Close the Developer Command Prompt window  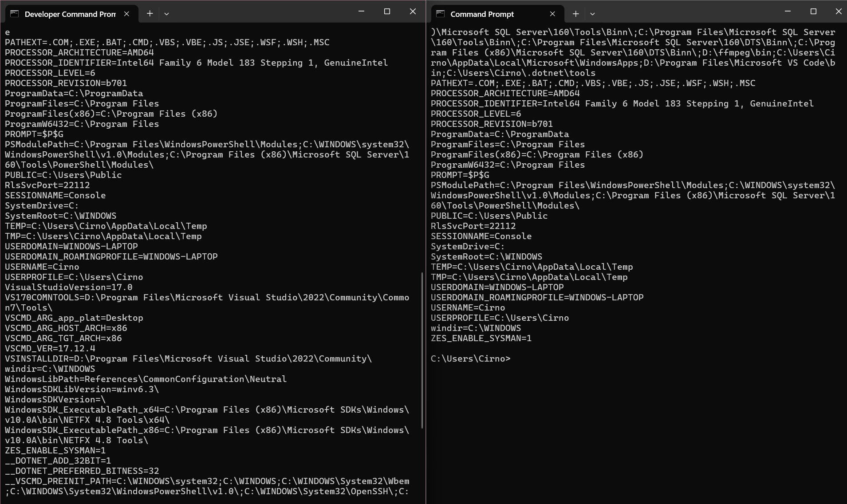tap(413, 12)
